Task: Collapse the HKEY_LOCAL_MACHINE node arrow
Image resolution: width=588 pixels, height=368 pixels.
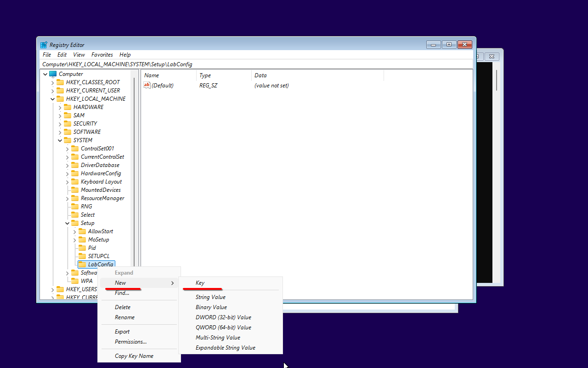Action: pos(52,99)
